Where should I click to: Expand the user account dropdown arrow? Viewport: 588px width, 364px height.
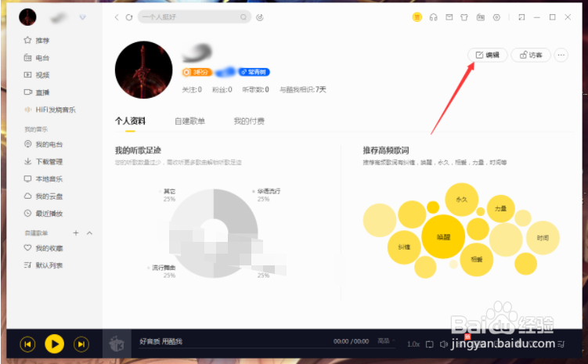(82, 17)
